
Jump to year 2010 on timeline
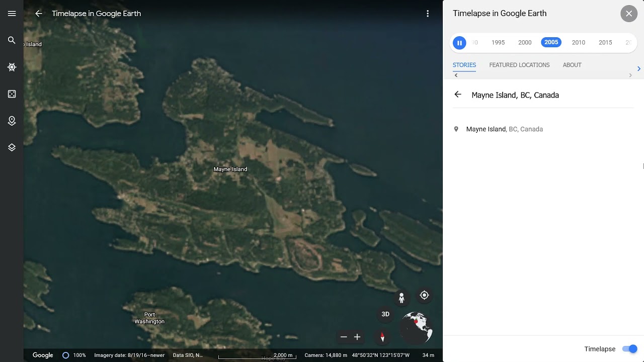coord(579,43)
